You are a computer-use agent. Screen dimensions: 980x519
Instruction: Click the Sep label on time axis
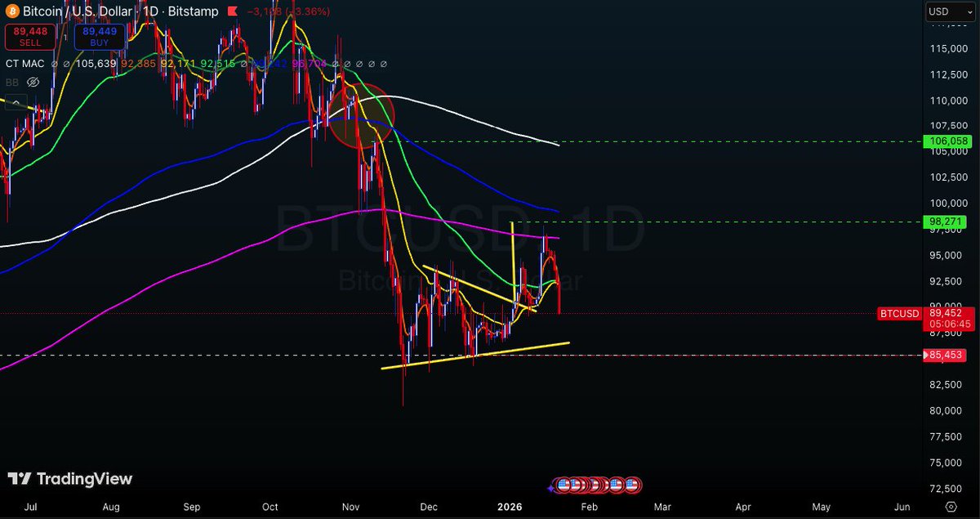coord(191,506)
